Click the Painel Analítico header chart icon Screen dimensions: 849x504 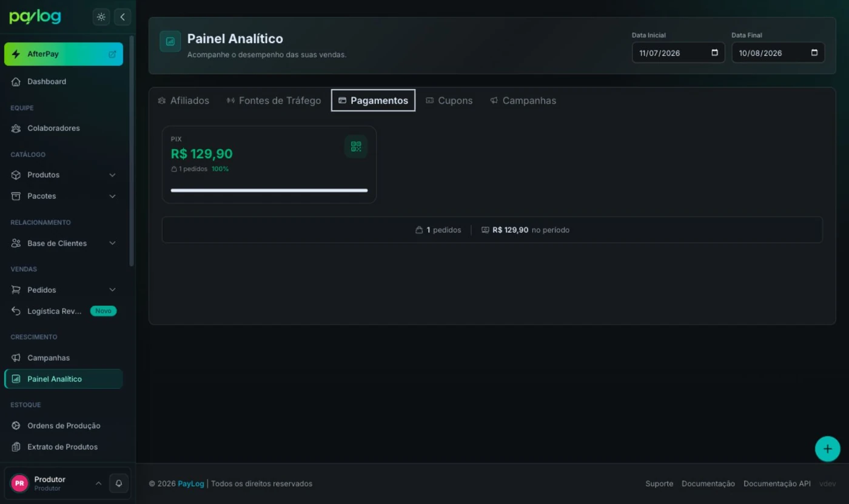[x=170, y=42]
